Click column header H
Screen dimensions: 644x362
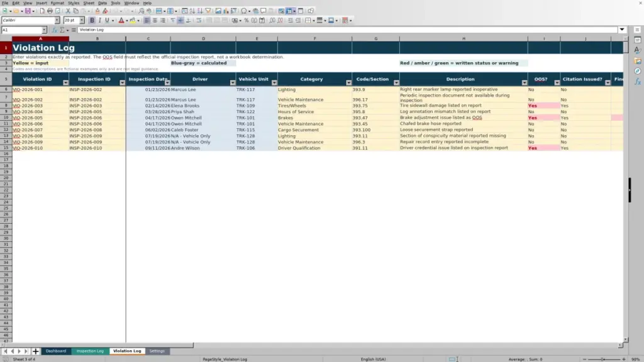pos(464,38)
